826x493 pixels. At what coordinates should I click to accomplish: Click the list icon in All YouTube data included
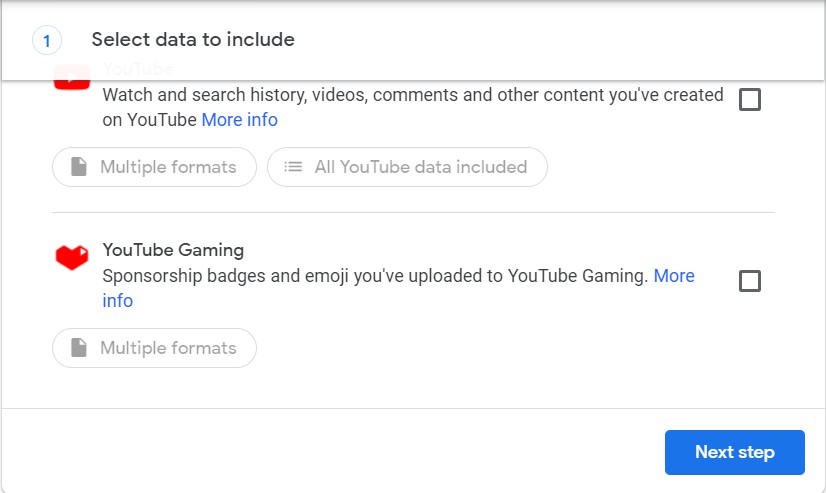pyautogui.click(x=293, y=167)
